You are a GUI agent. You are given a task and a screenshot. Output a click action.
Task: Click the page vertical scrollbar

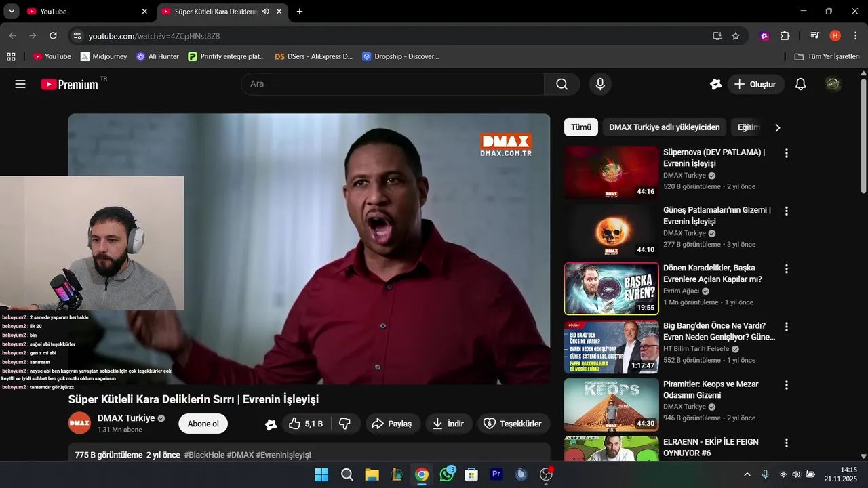[863, 136]
